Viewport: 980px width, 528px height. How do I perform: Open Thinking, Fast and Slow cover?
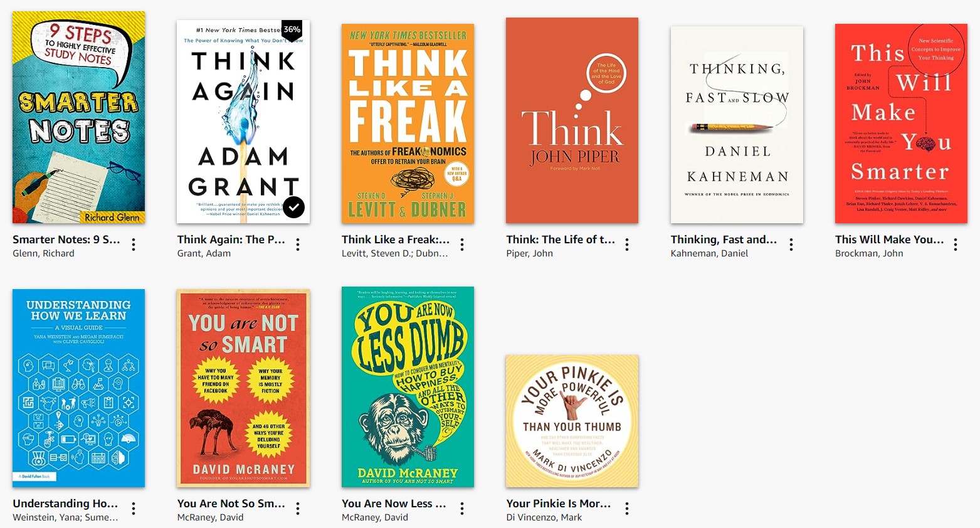[737, 125]
